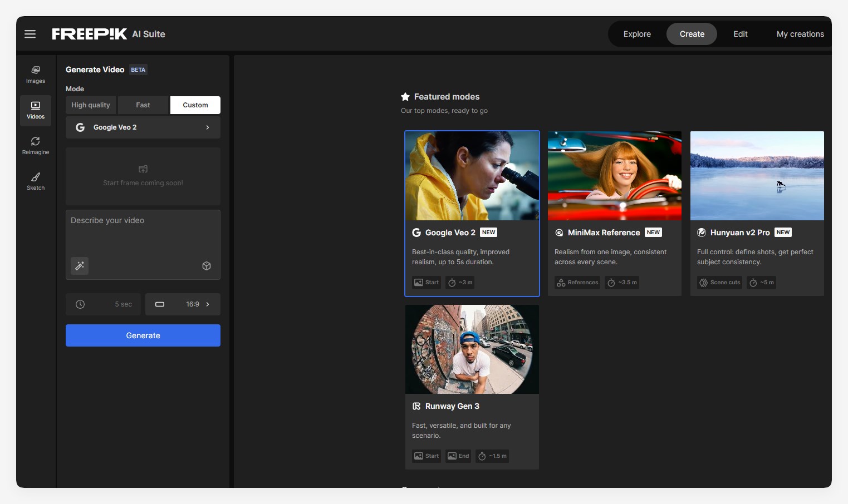Click the magic wand prompt enhancer icon
Viewport: 848px width, 504px height.
click(x=79, y=266)
